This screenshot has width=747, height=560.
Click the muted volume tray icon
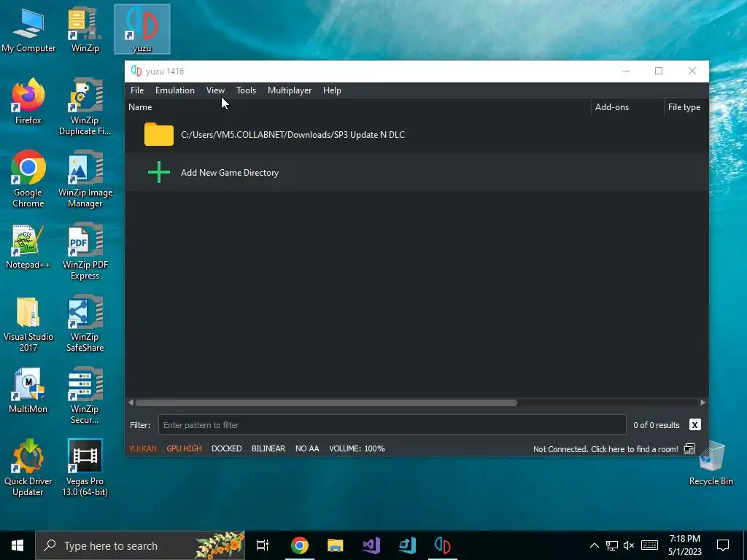[629, 545]
